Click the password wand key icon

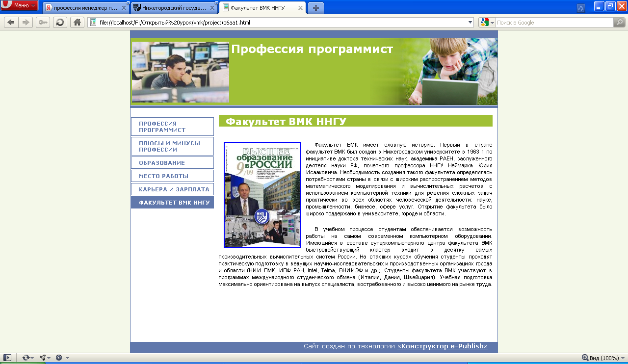[x=43, y=23]
